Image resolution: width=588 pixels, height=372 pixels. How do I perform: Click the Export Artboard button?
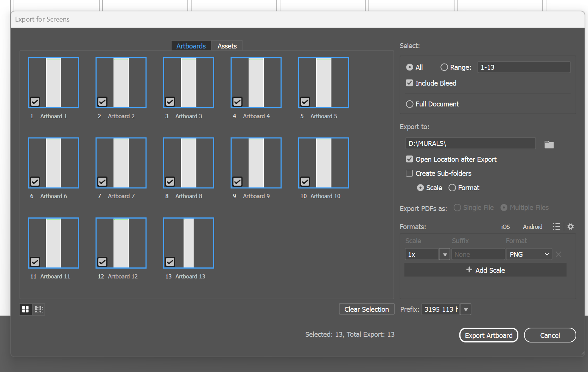[x=488, y=335]
